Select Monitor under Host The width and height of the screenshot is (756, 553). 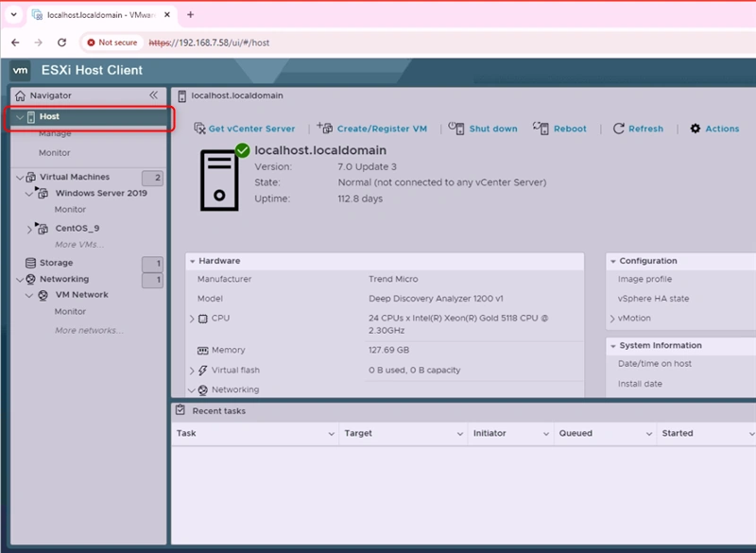point(55,153)
